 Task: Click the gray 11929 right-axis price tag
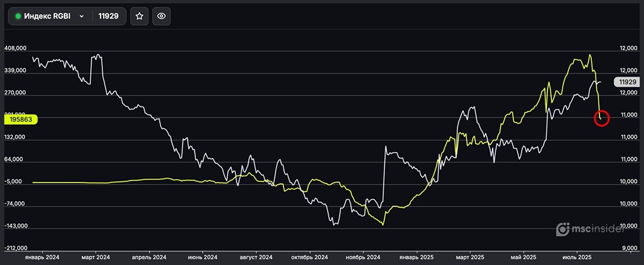pos(625,82)
